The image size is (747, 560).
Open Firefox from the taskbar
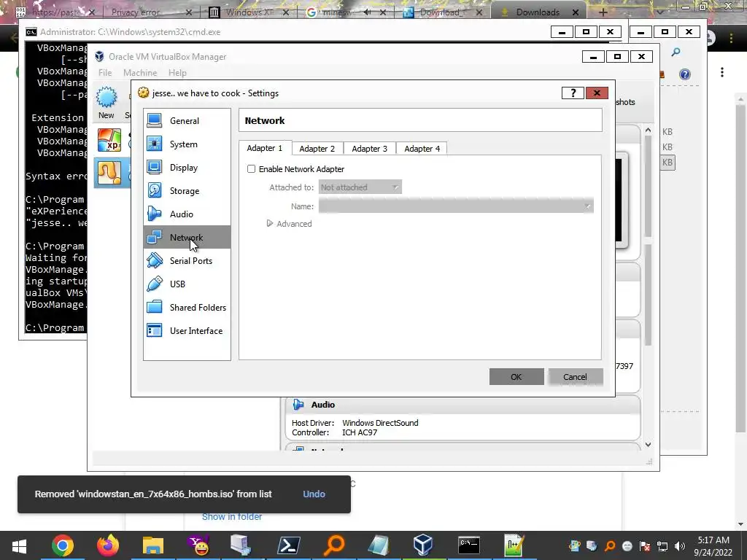point(108,545)
